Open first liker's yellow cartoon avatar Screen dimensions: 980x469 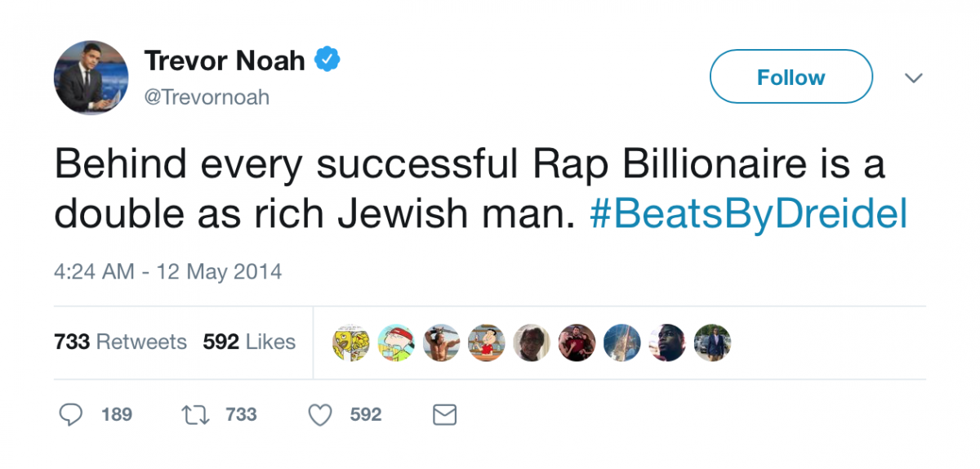(351, 342)
